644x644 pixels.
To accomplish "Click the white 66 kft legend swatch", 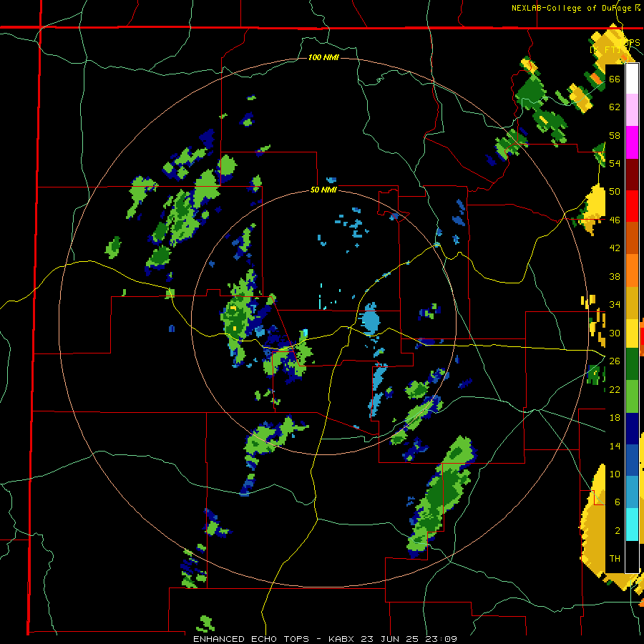I will tap(632, 79).
